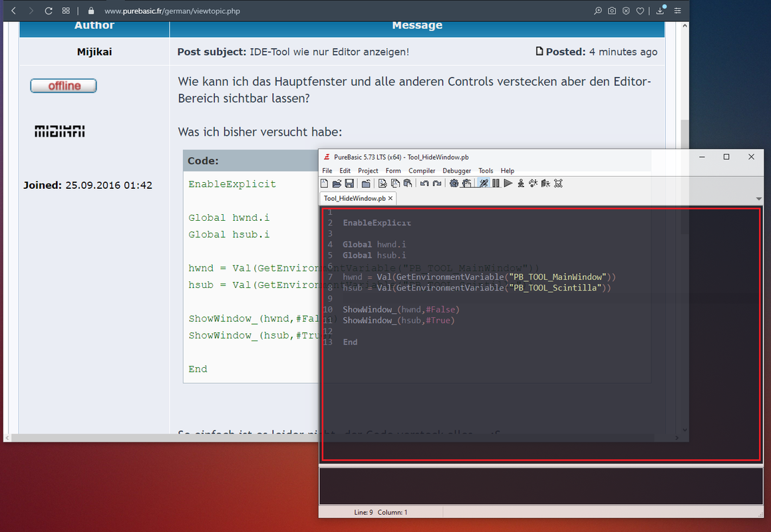Open the browser downloads icon
This screenshot has height=532, width=771.
click(661, 11)
